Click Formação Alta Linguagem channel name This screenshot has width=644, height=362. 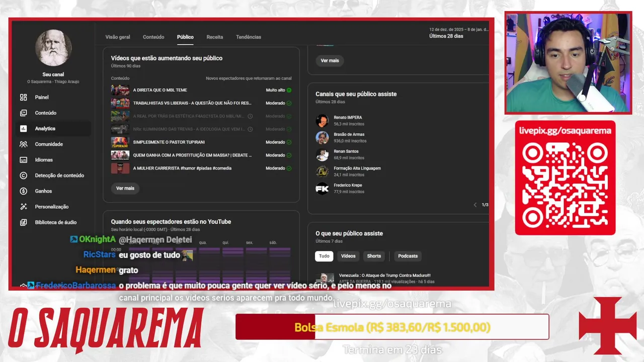click(357, 168)
